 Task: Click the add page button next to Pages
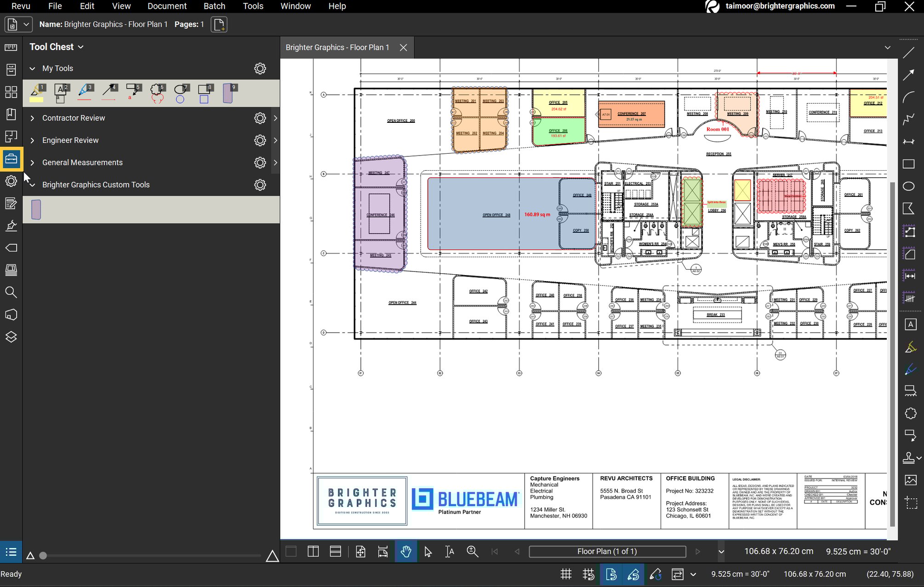pos(219,24)
